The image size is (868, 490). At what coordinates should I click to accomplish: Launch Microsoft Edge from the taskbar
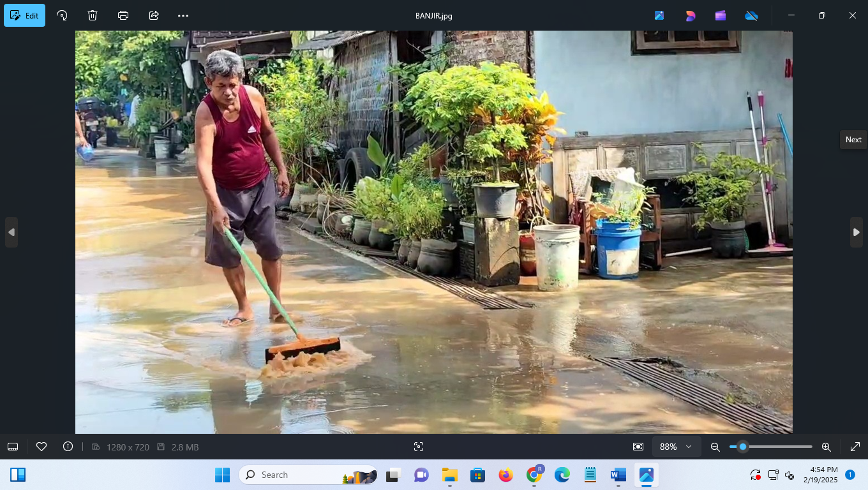(x=562, y=475)
